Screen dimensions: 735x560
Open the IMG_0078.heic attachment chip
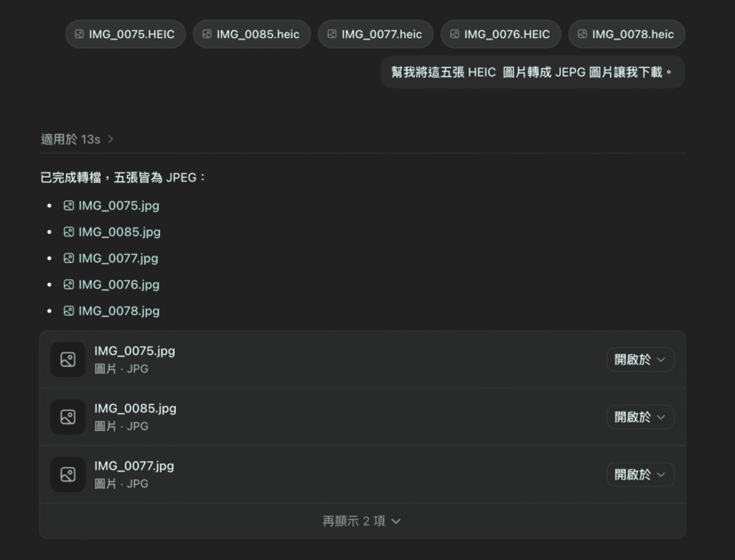pos(627,34)
